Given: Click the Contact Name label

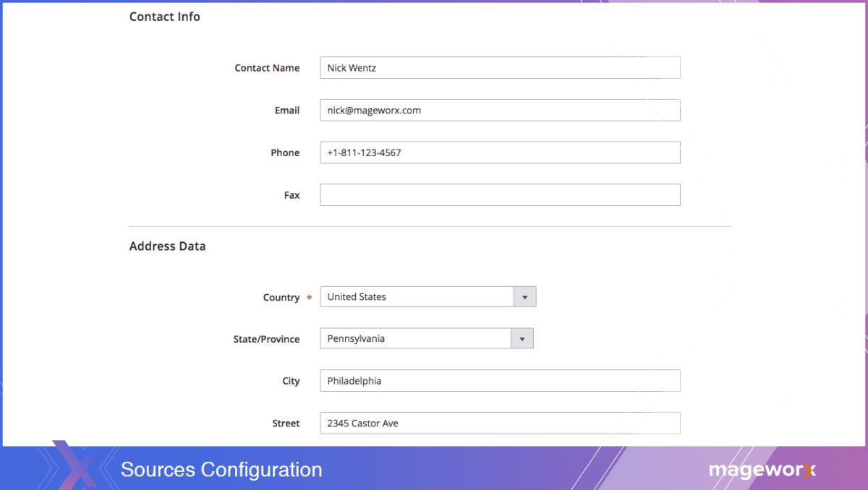Looking at the screenshot, I should point(267,68).
